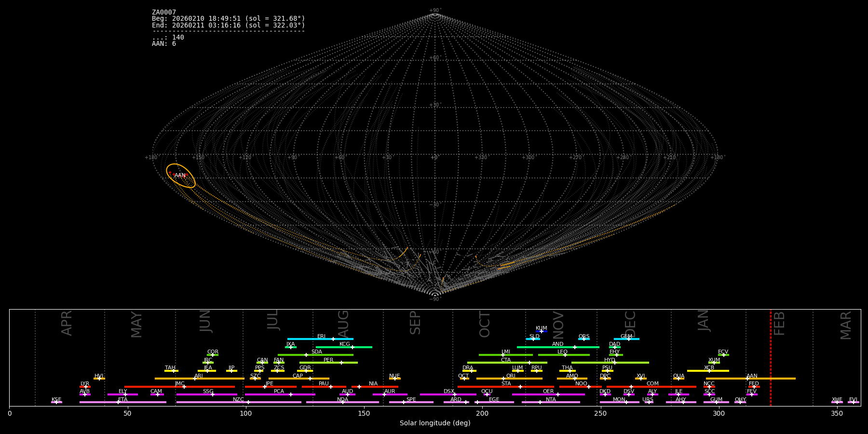
Task: Select the AND shower label
Action: click(x=558, y=344)
